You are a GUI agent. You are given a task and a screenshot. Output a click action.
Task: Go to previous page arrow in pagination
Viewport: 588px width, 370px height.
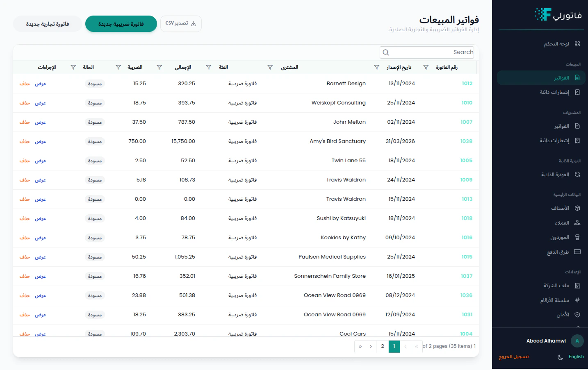click(406, 347)
